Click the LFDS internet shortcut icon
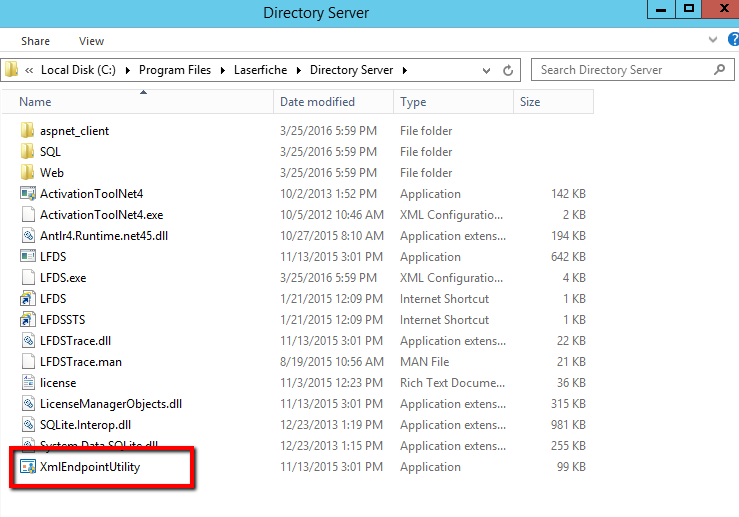This screenshot has width=739, height=517. click(28, 299)
